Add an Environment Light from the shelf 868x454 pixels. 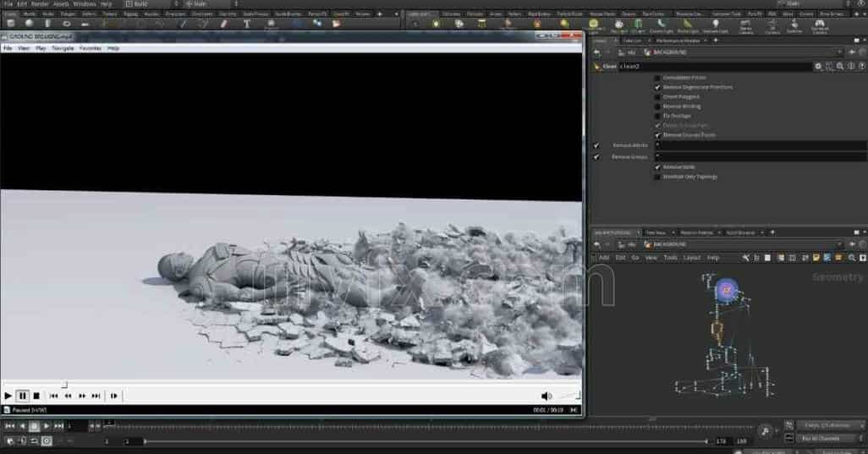click(x=593, y=24)
